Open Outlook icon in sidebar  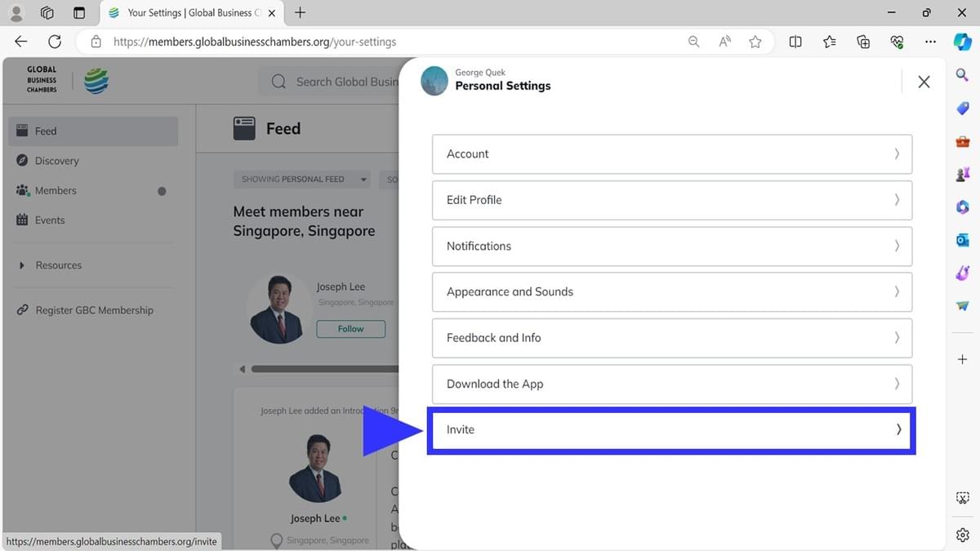[962, 240]
